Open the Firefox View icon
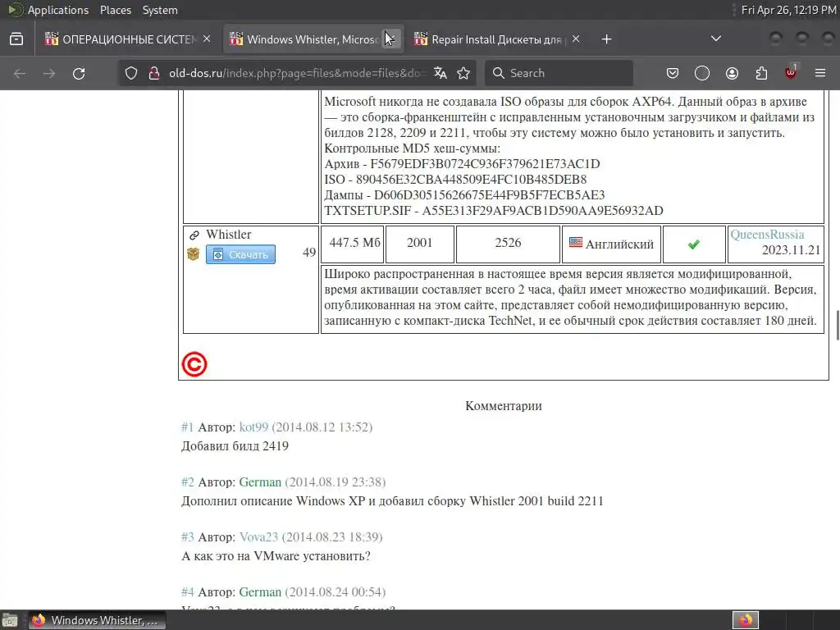 pos(16,39)
